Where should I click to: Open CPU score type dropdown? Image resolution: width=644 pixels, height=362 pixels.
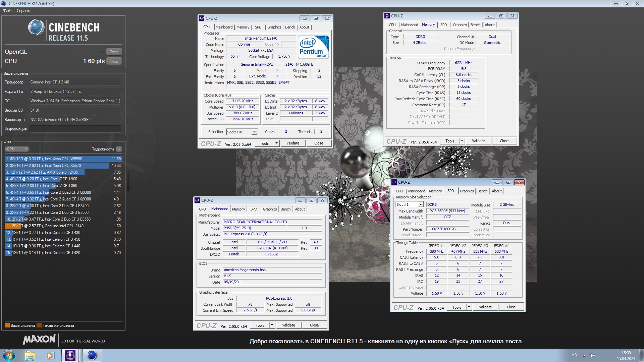17,149
